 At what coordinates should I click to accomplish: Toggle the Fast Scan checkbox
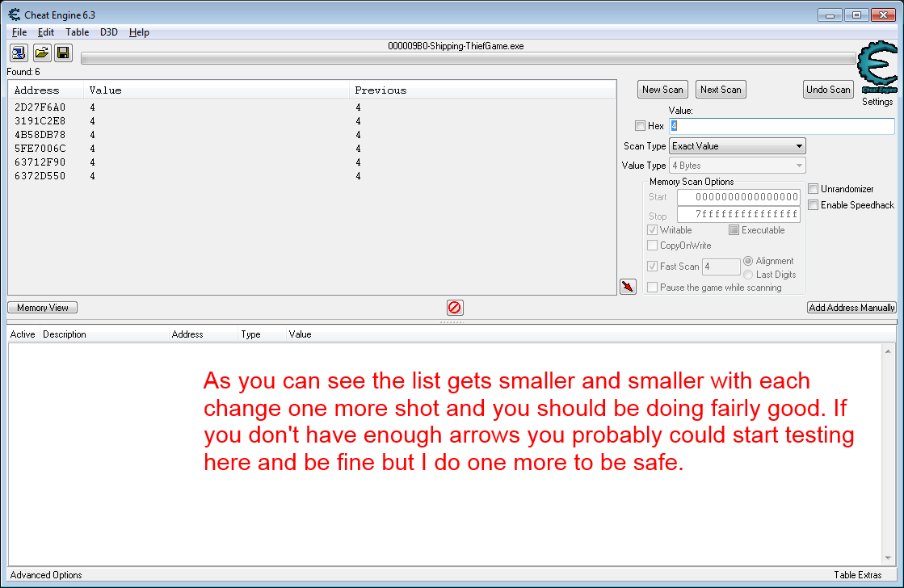click(x=653, y=267)
